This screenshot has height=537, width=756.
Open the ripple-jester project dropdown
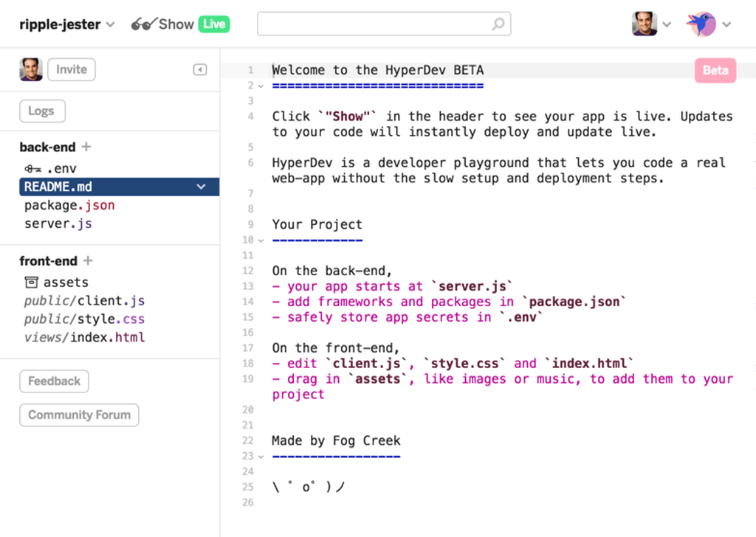coord(111,24)
